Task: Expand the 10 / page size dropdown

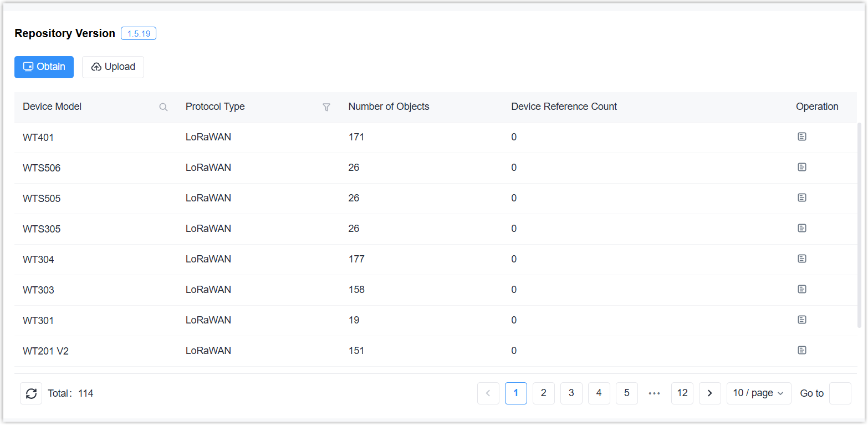Action: 758,393
